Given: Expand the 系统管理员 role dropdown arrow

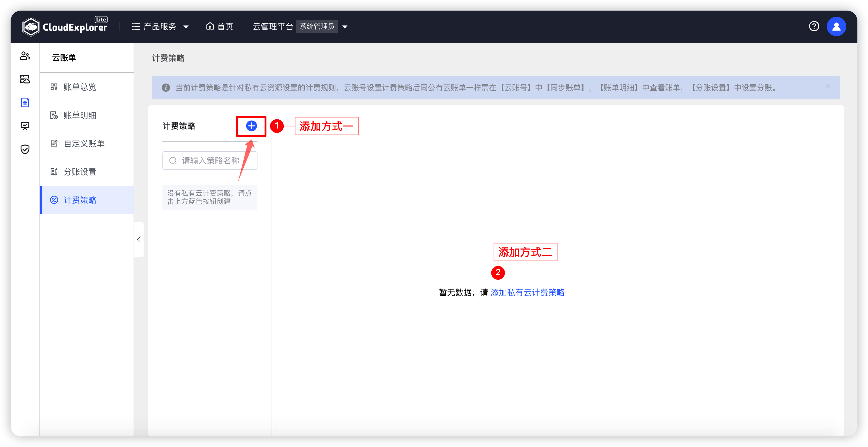Looking at the screenshot, I should [x=345, y=26].
